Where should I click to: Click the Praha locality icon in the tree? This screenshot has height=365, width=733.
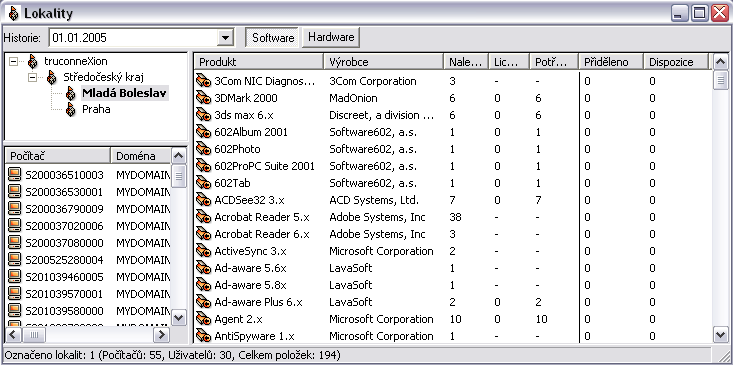71,109
